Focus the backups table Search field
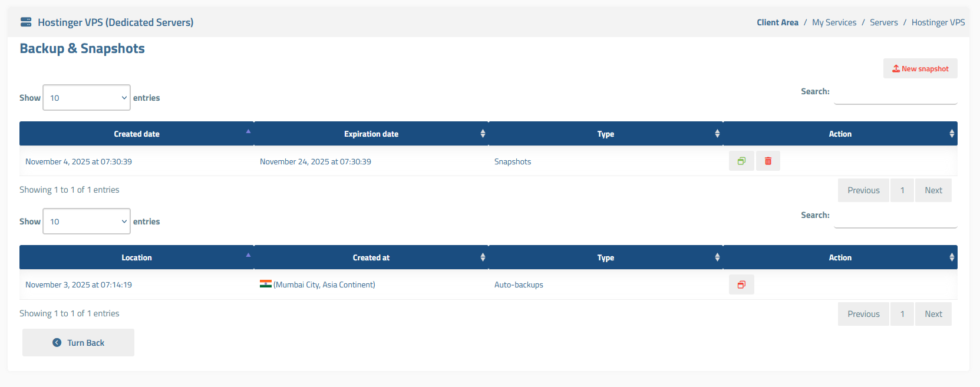 point(895,217)
